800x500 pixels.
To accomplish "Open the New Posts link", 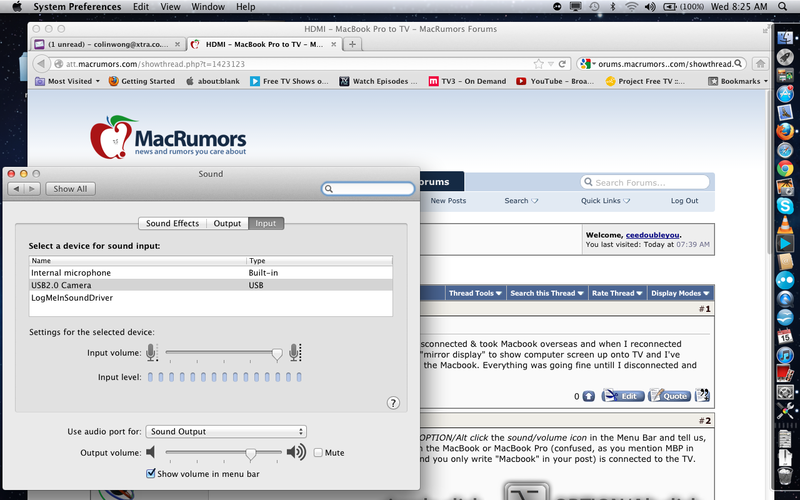I will pos(448,201).
